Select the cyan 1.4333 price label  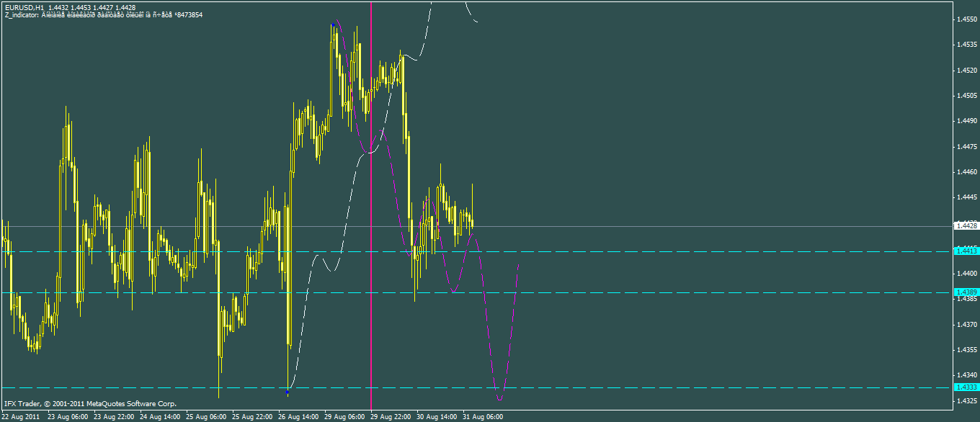(966, 387)
